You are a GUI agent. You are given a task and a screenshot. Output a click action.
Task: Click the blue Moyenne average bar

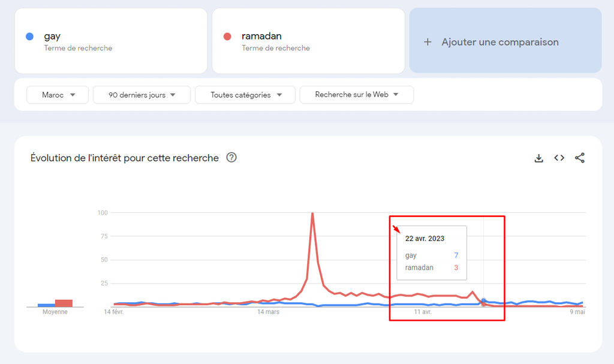point(46,305)
